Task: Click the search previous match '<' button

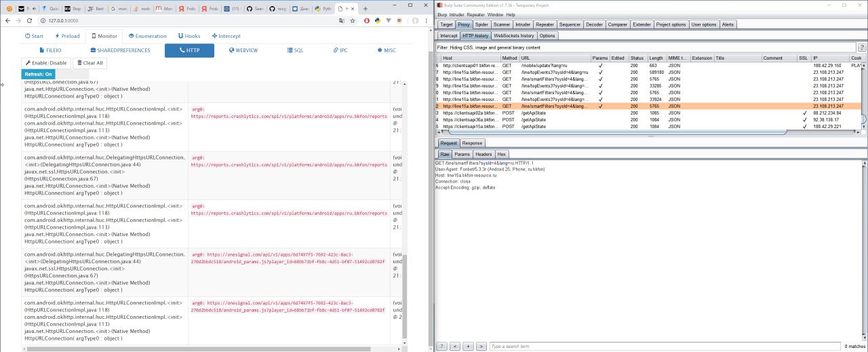Action: pyautogui.click(x=455, y=346)
